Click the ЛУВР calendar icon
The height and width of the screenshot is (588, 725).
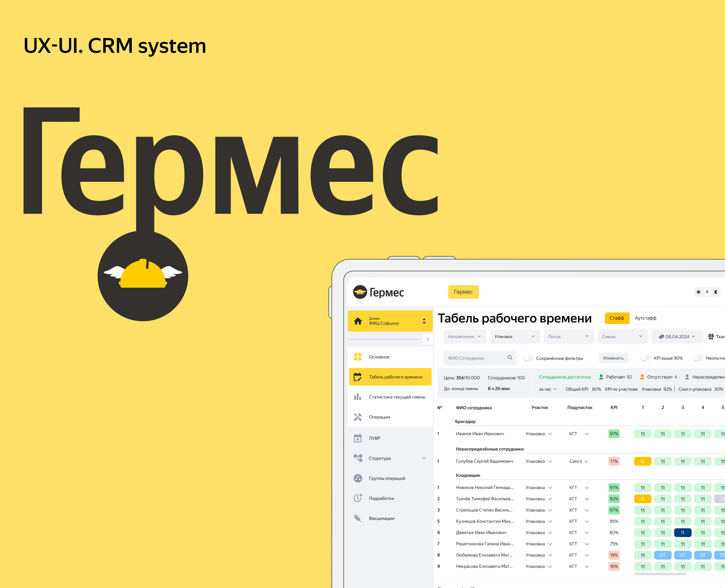pos(358,438)
